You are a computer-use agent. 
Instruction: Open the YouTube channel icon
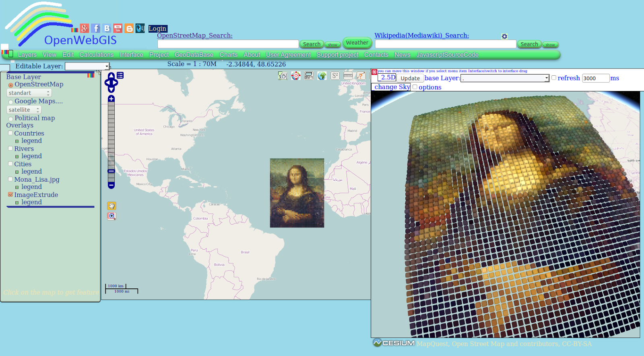118,28
